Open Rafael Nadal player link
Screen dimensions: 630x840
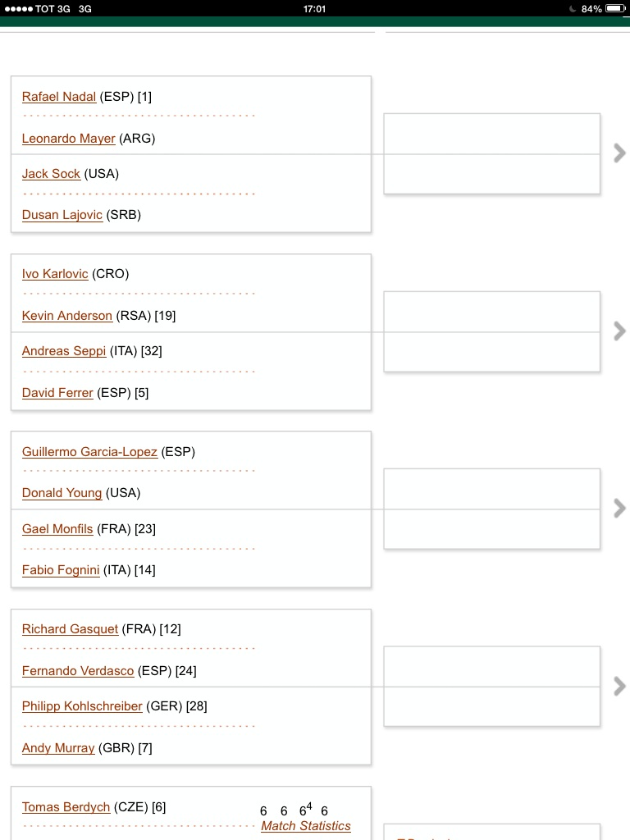coord(59,97)
